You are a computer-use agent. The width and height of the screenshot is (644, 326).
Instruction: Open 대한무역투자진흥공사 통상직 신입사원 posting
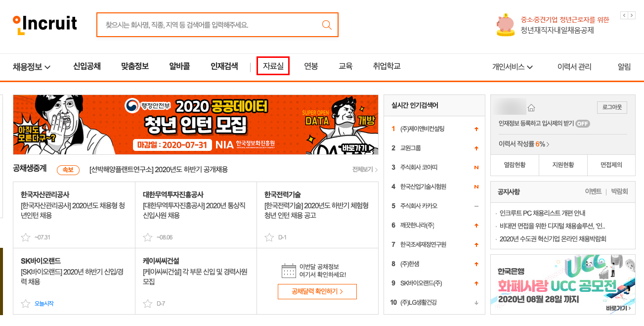(x=194, y=211)
